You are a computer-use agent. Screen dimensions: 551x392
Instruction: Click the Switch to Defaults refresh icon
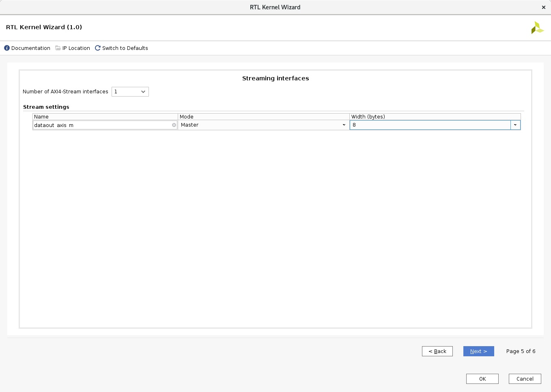pos(98,48)
